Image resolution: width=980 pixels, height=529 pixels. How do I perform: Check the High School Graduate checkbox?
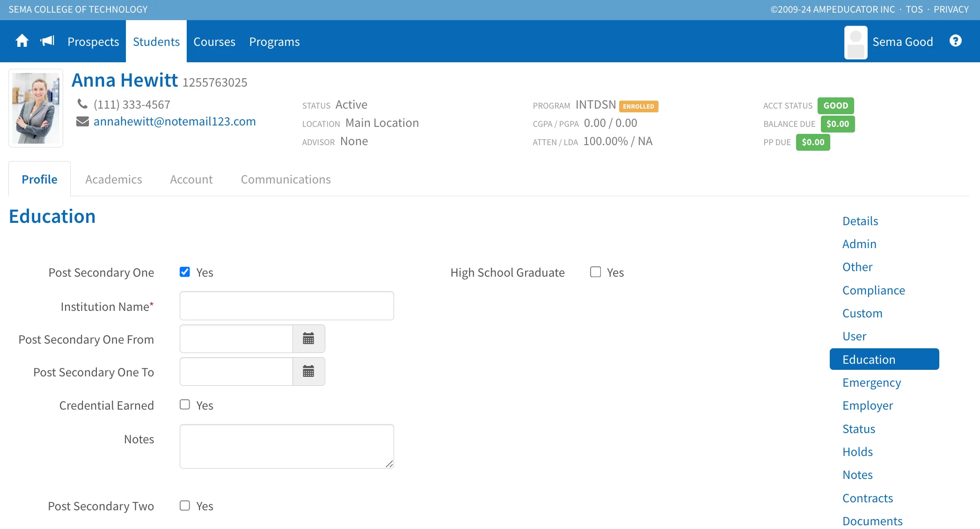[x=595, y=272]
